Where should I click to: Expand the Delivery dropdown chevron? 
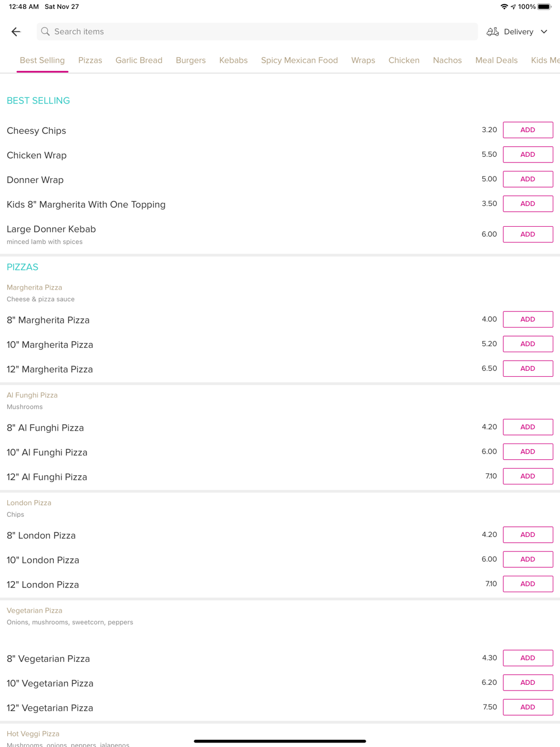click(x=544, y=32)
